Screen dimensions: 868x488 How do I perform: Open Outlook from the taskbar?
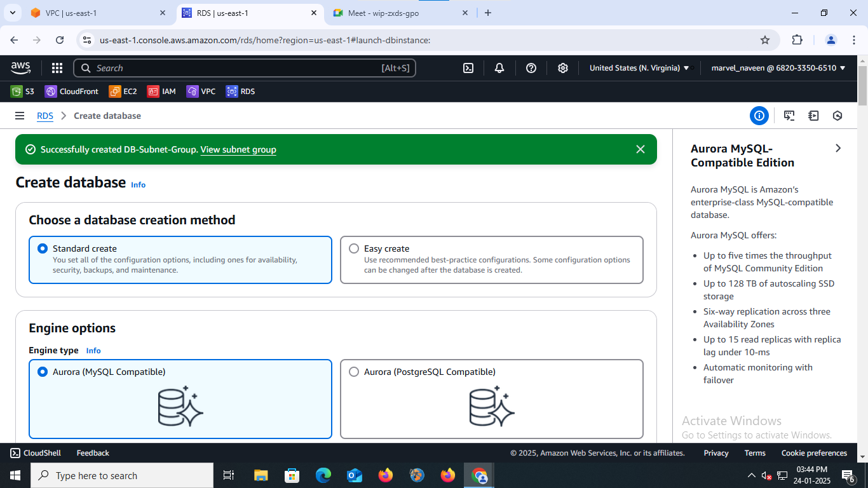click(355, 475)
